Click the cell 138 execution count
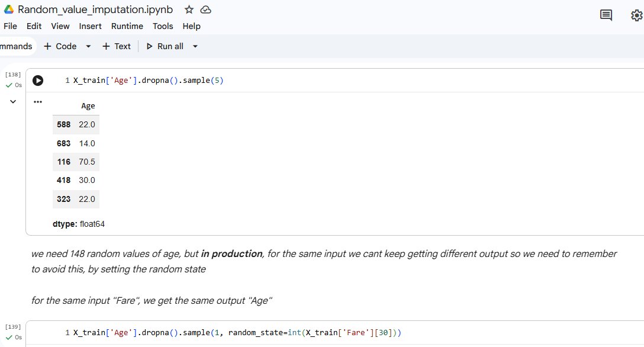 pos(13,75)
